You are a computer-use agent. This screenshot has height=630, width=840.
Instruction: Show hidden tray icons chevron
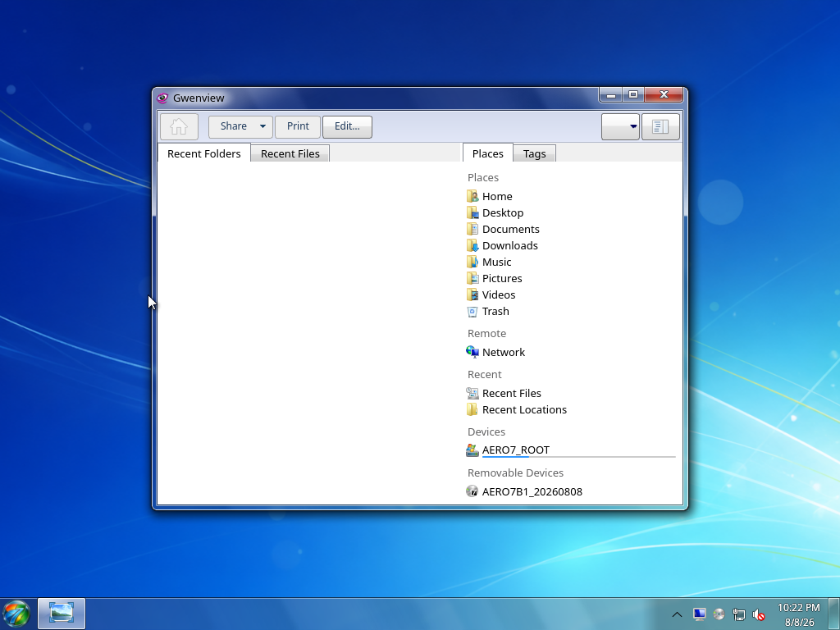(x=677, y=614)
